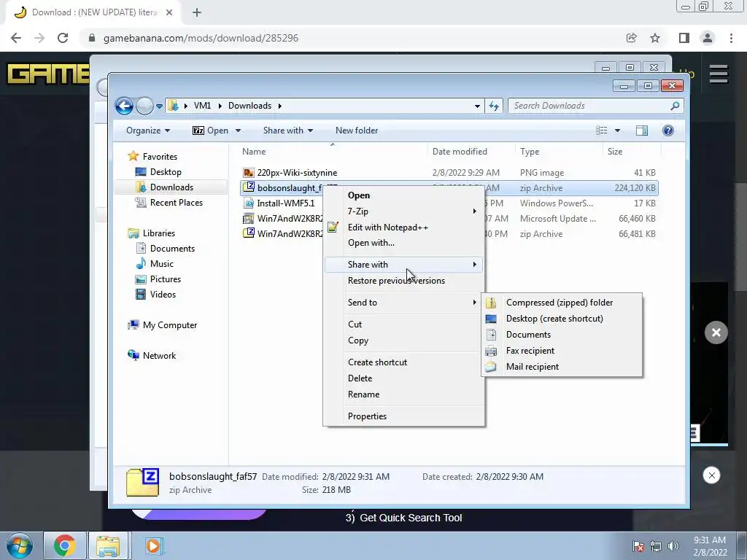Viewport: 747px width, 560px height.
Task: Click Chrome reload page button
Action: coord(63,38)
